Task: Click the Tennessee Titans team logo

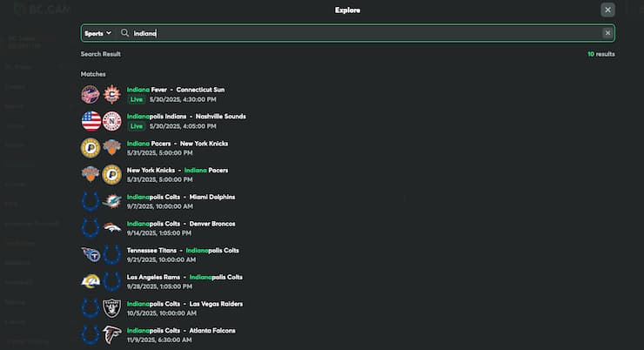Action: [x=91, y=255]
